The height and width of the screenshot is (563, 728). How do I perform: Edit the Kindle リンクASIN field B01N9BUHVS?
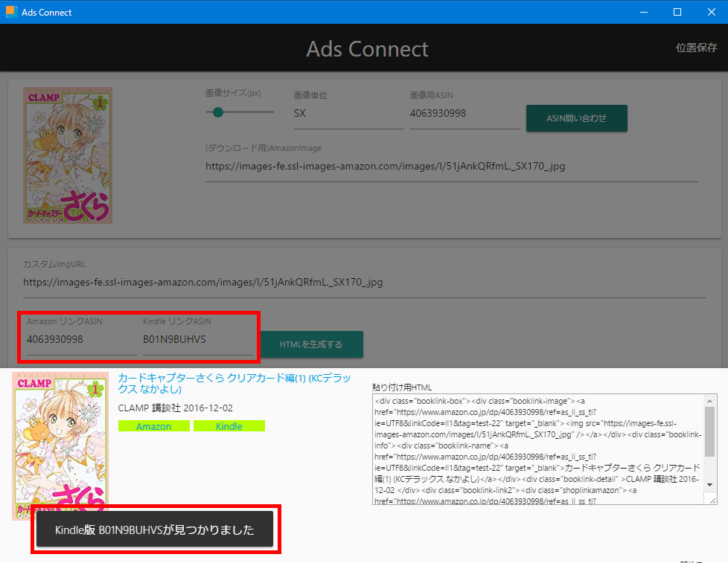tap(198, 339)
